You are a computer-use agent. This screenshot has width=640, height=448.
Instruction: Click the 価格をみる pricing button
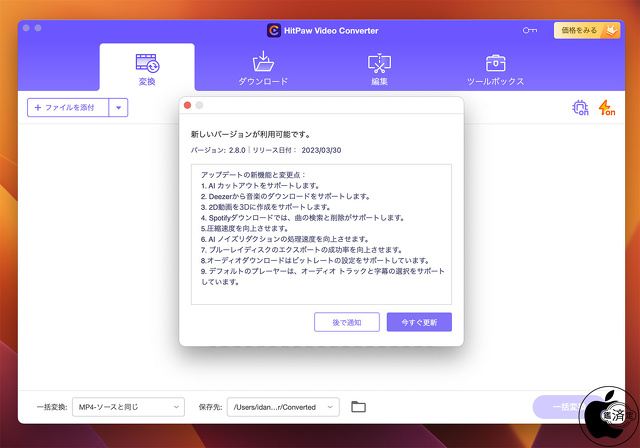click(x=587, y=30)
